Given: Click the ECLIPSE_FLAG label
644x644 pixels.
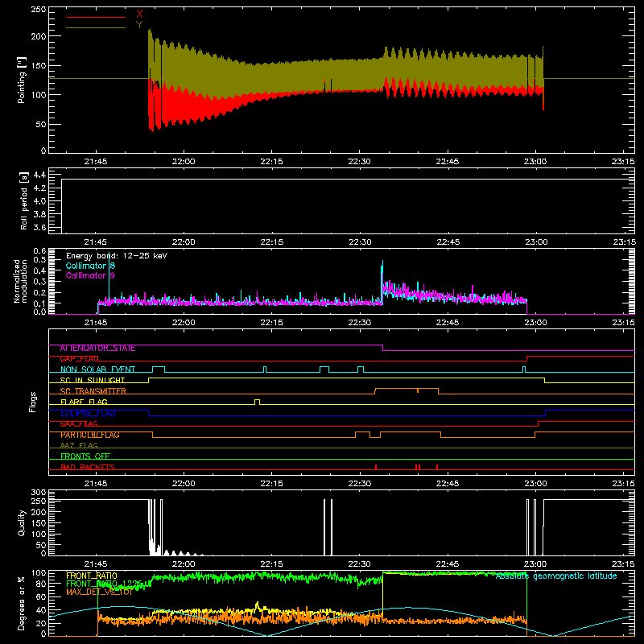Looking at the screenshot, I should coord(88,413).
